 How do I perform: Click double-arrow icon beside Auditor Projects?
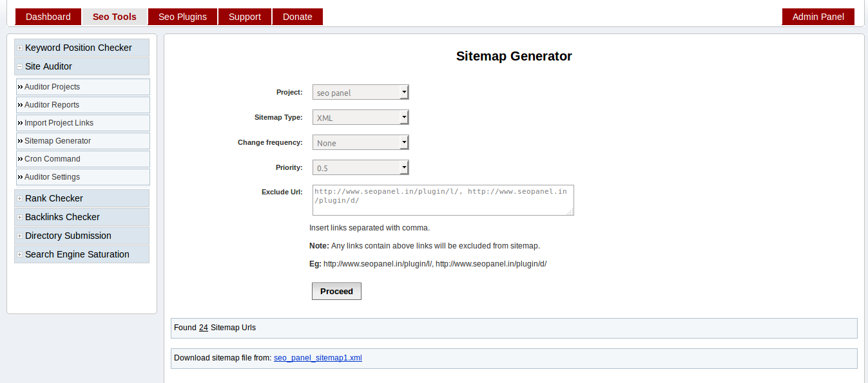[x=20, y=87]
